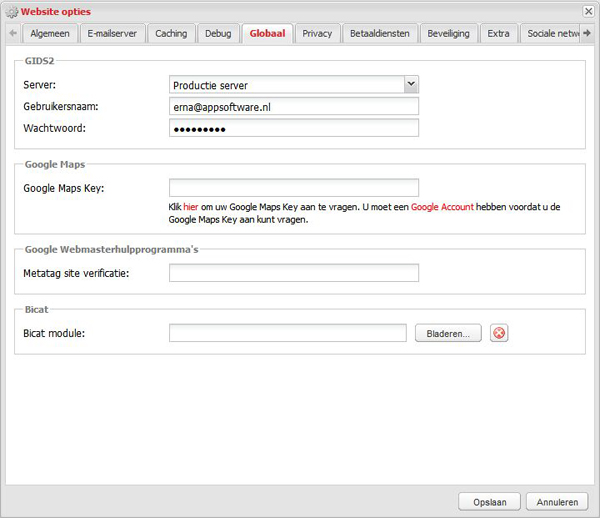Click the 'Website opties' title text
This screenshot has height=518, width=600.
(56, 12)
